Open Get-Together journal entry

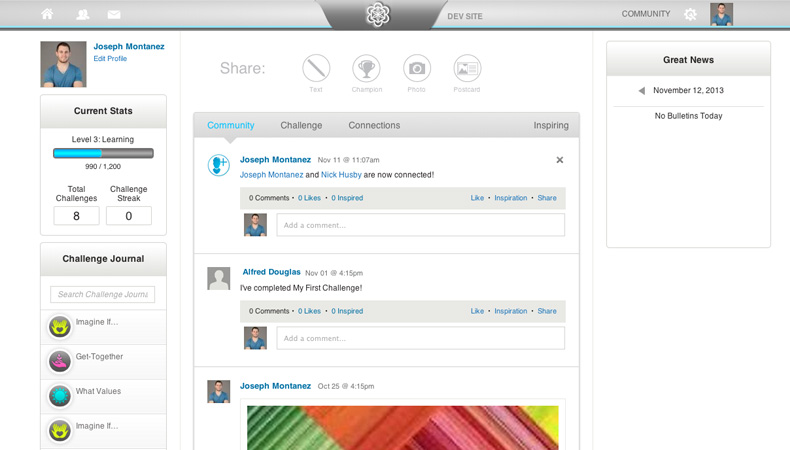click(103, 362)
